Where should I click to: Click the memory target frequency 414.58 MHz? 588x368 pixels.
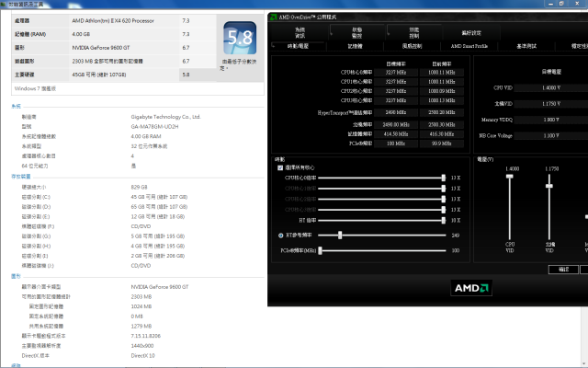click(396, 134)
